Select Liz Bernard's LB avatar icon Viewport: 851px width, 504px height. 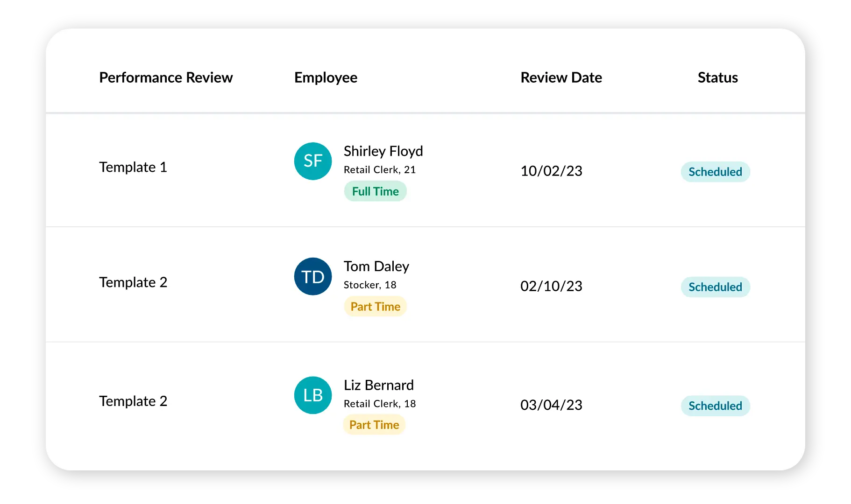(312, 395)
